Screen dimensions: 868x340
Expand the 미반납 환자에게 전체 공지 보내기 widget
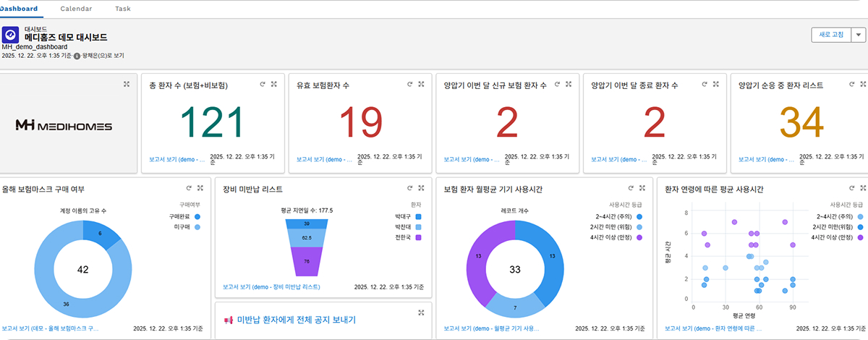point(421,313)
